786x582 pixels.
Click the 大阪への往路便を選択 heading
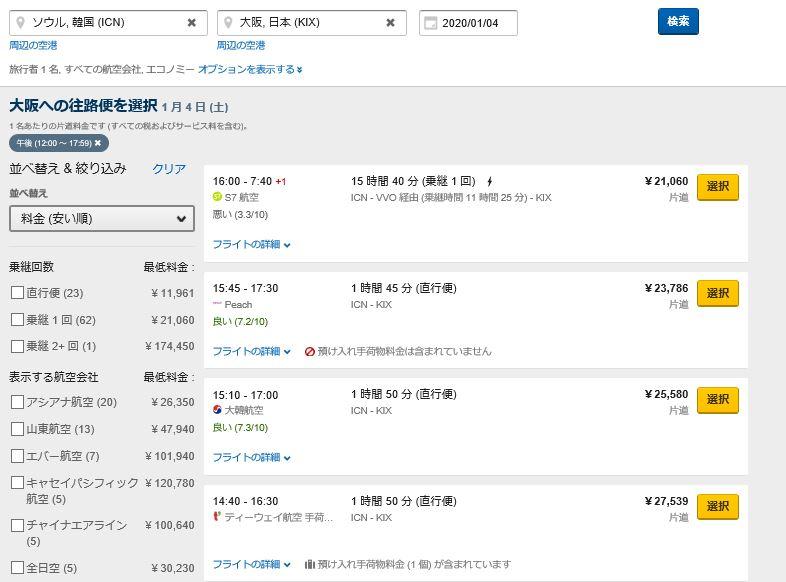pos(83,106)
